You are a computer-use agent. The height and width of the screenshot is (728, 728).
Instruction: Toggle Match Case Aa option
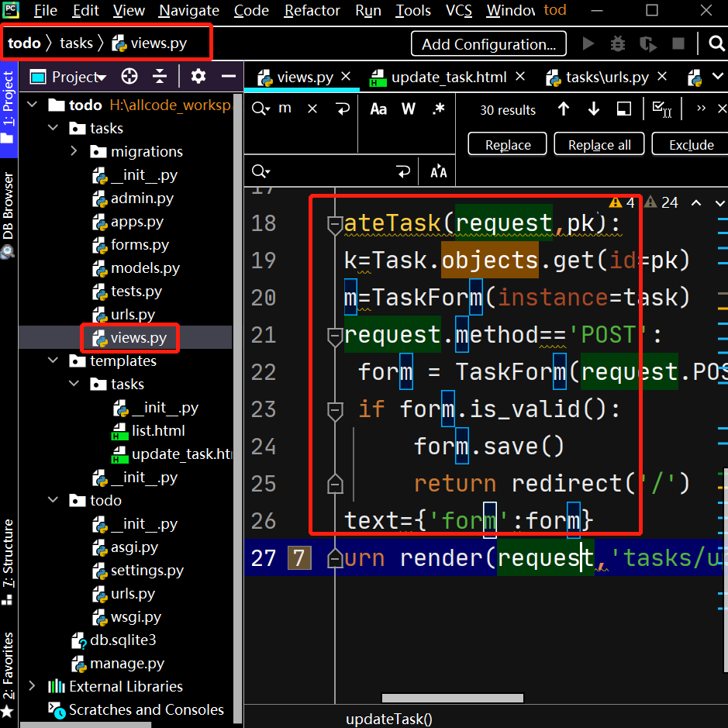pos(378,109)
